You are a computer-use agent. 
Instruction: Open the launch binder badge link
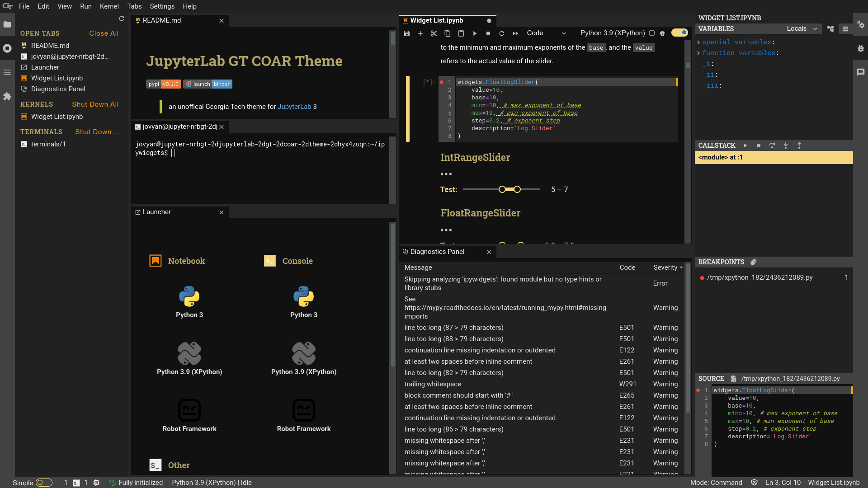[x=208, y=84]
